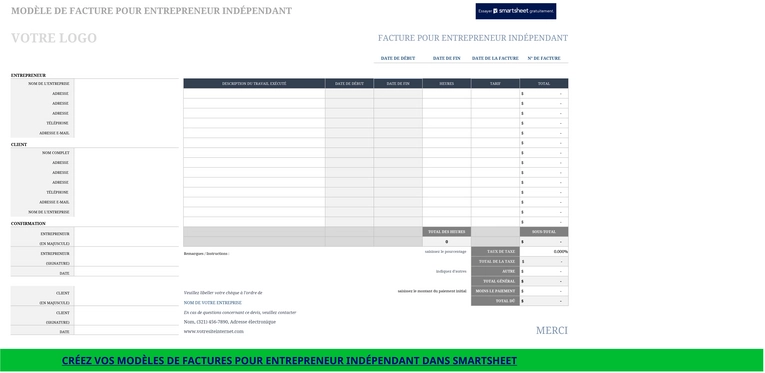This screenshot has height=373, width=765.
Task: Click the HEURES column header
Action: [x=446, y=83]
